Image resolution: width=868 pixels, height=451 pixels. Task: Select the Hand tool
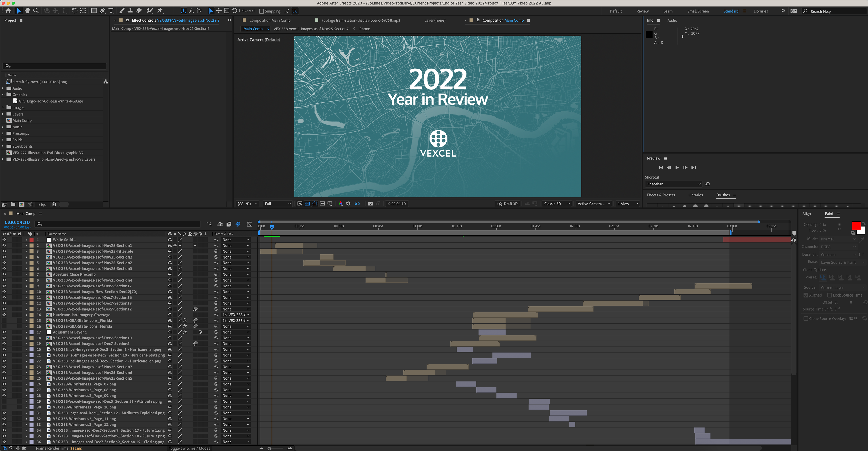[x=27, y=11]
